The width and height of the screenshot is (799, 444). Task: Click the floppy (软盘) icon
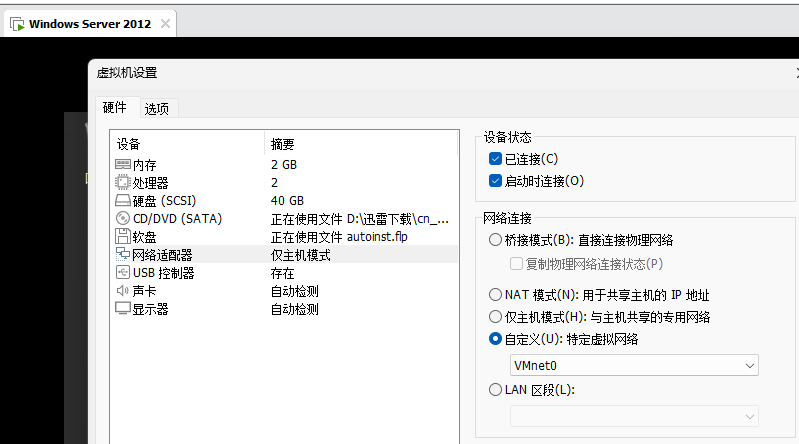coord(123,236)
